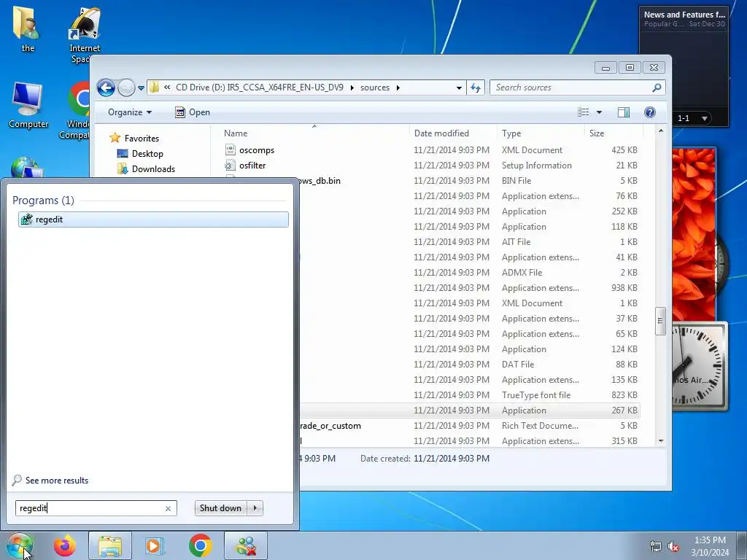Expand the sources path arrow

398,87
